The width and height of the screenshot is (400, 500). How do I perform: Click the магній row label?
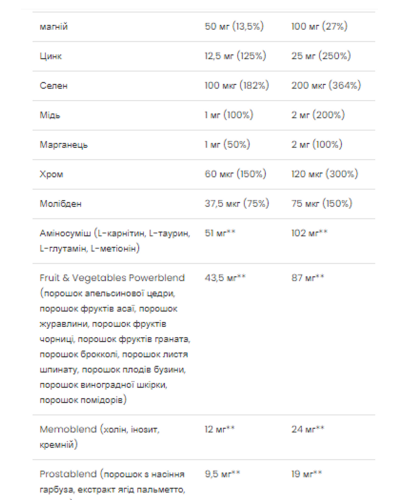(x=54, y=27)
